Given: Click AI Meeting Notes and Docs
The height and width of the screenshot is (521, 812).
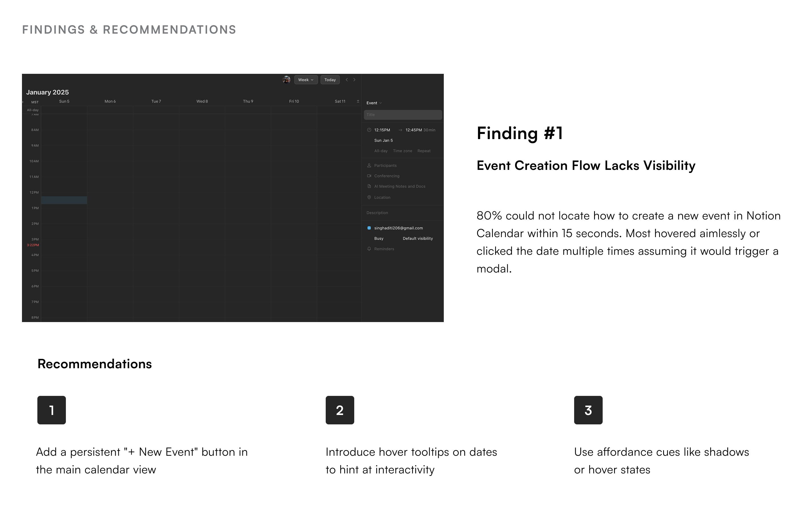Looking at the screenshot, I should pos(400,186).
